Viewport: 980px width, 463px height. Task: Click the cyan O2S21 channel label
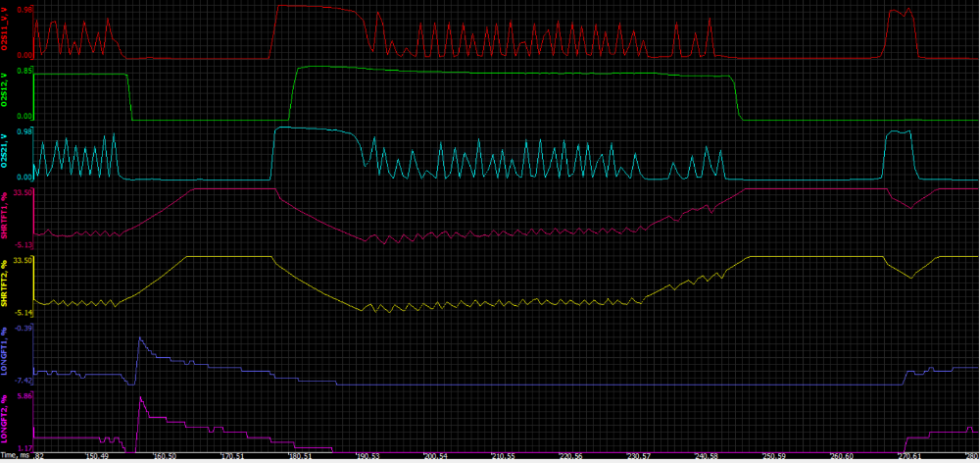coord(5,150)
